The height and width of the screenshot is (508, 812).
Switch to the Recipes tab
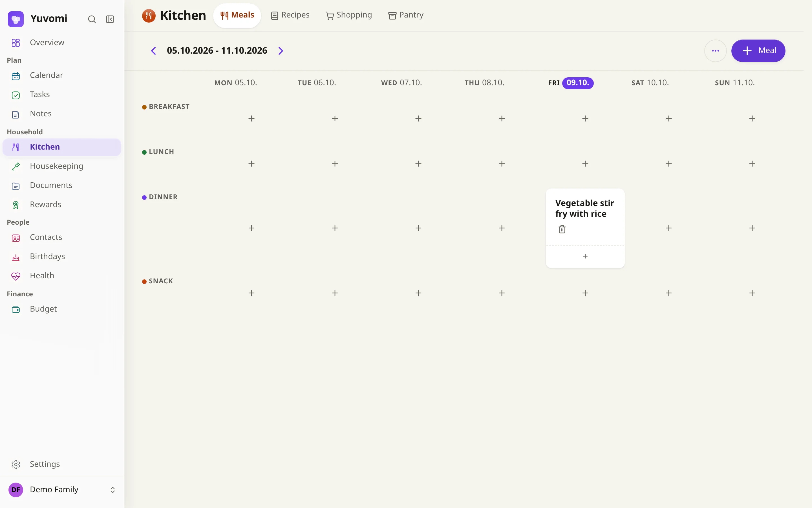290,16
